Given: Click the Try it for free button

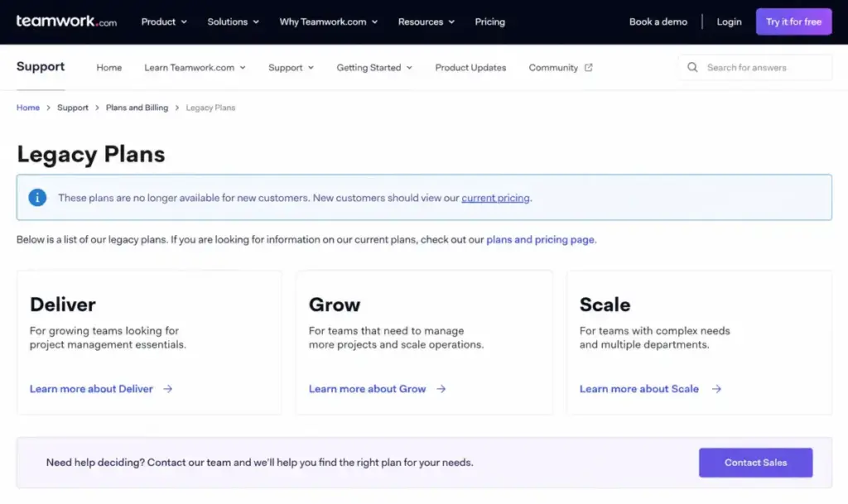Looking at the screenshot, I should pyautogui.click(x=794, y=22).
